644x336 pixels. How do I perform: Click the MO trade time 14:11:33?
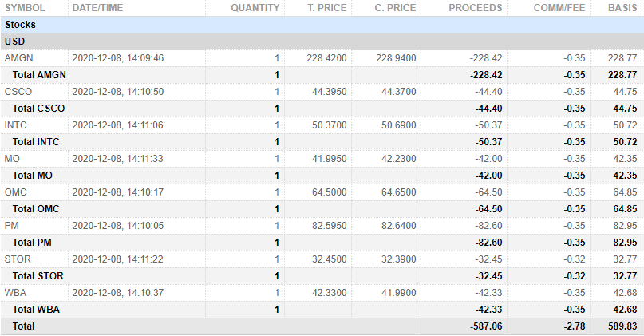145,159
